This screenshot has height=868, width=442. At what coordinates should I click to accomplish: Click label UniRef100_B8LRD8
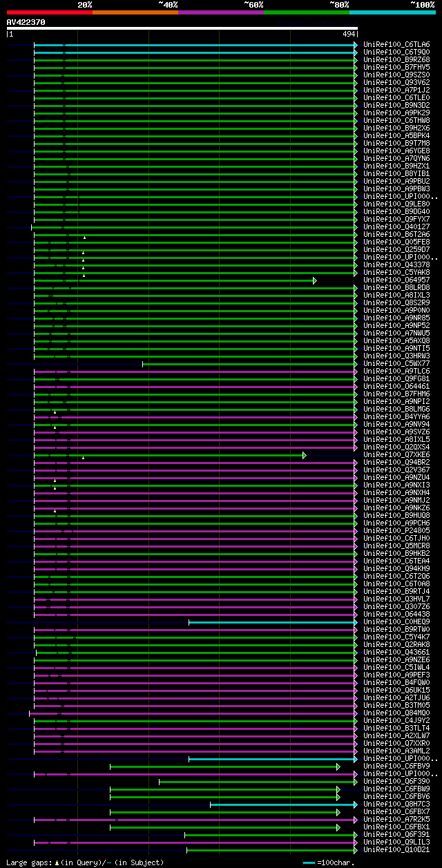(396, 288)
